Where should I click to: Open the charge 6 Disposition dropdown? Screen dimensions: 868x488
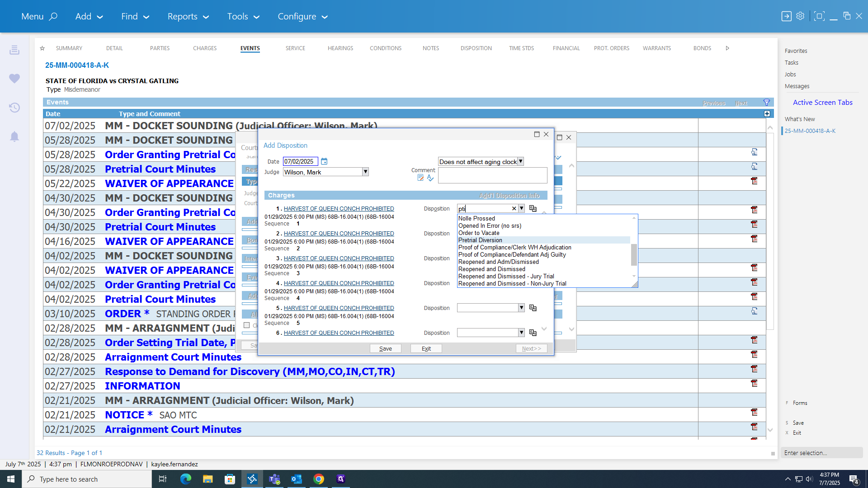click(x=521, y=333)
